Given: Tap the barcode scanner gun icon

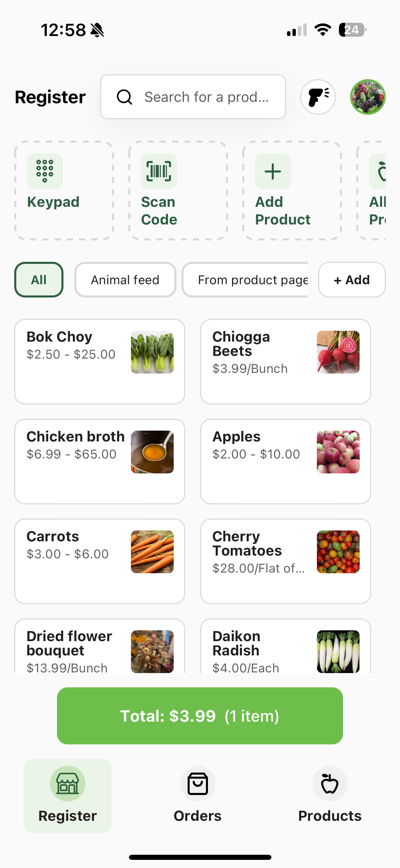Looking at the screenshot, I should 318,97.
